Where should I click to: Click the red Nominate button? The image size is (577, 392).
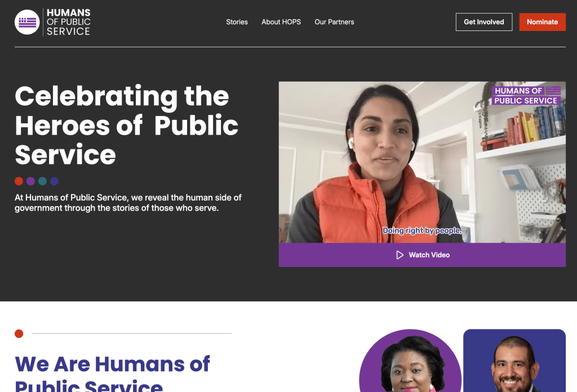(543, 22)
